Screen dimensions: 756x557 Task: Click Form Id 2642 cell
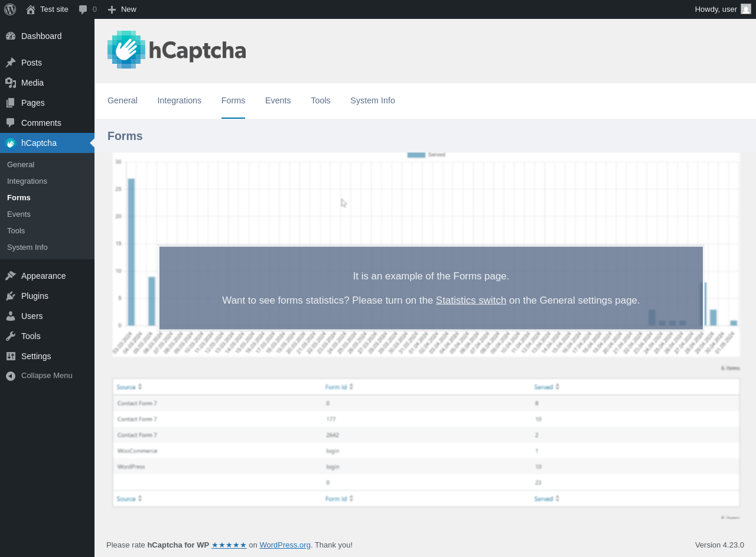(x=333, y=435)
